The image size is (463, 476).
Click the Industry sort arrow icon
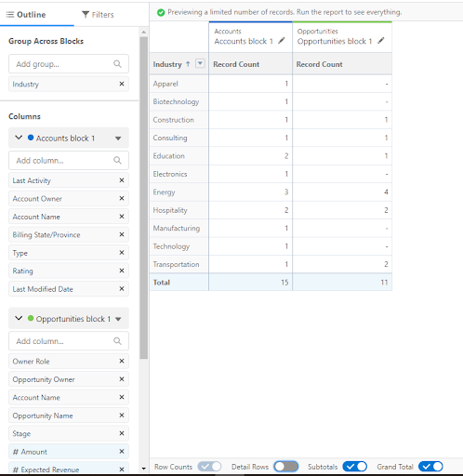(x=188, y=64)
